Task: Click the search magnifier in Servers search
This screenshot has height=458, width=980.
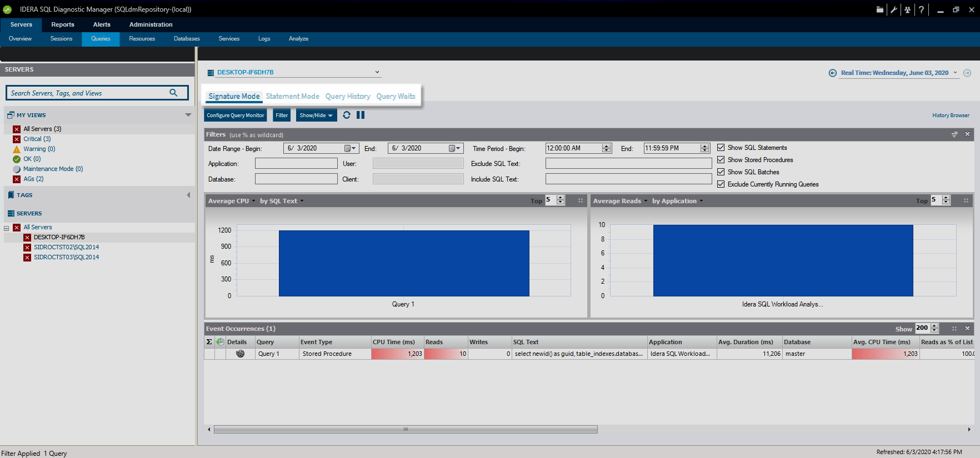Action: 173,93
